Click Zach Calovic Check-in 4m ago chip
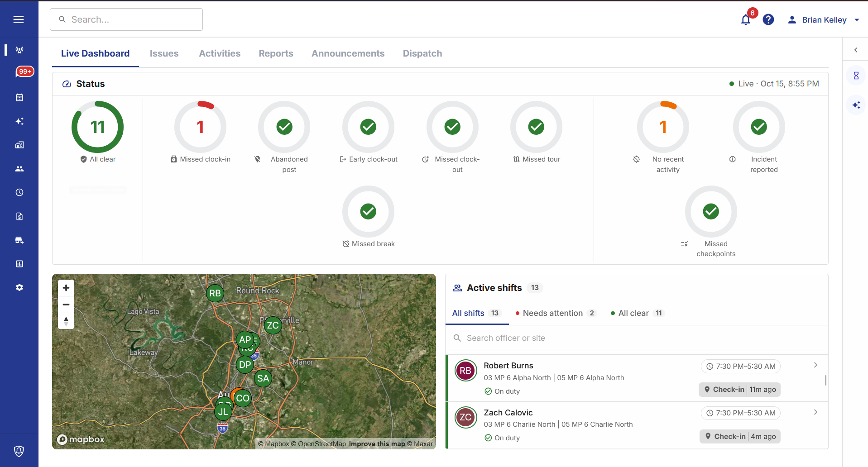 pos(740,437)
